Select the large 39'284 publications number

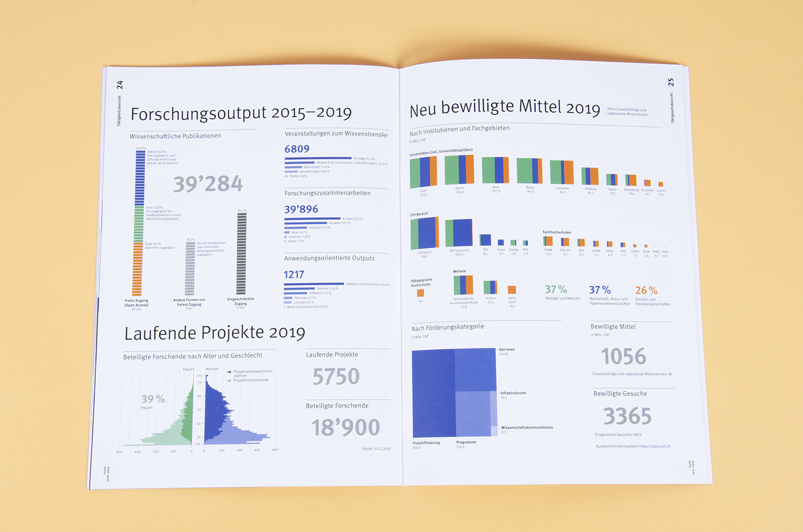(x=208, y=184)
